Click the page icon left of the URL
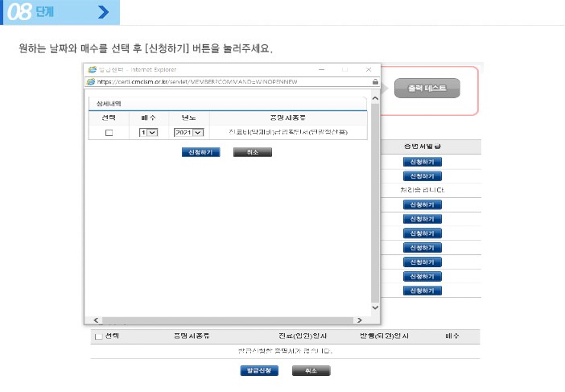This screenshot has width=565, height=392. (x=91, y=81)
